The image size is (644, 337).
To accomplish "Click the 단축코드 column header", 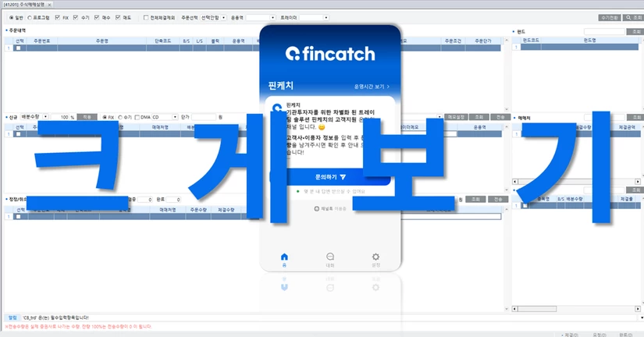I will 163,41.
